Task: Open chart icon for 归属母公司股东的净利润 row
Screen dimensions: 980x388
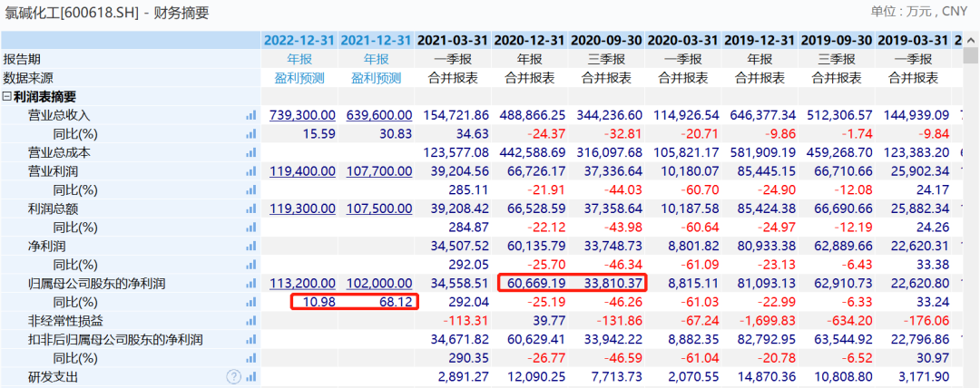Action: tap(251, 285)
